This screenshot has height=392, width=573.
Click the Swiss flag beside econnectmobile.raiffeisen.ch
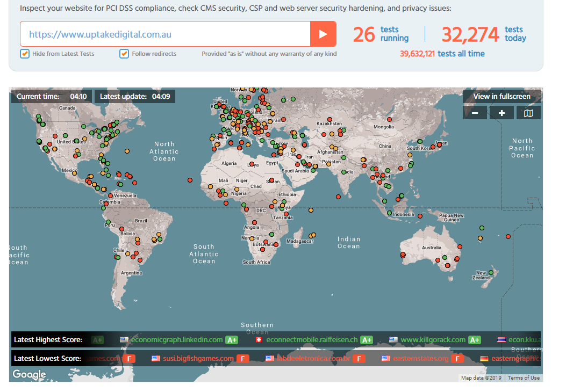[x=259, y=340]
